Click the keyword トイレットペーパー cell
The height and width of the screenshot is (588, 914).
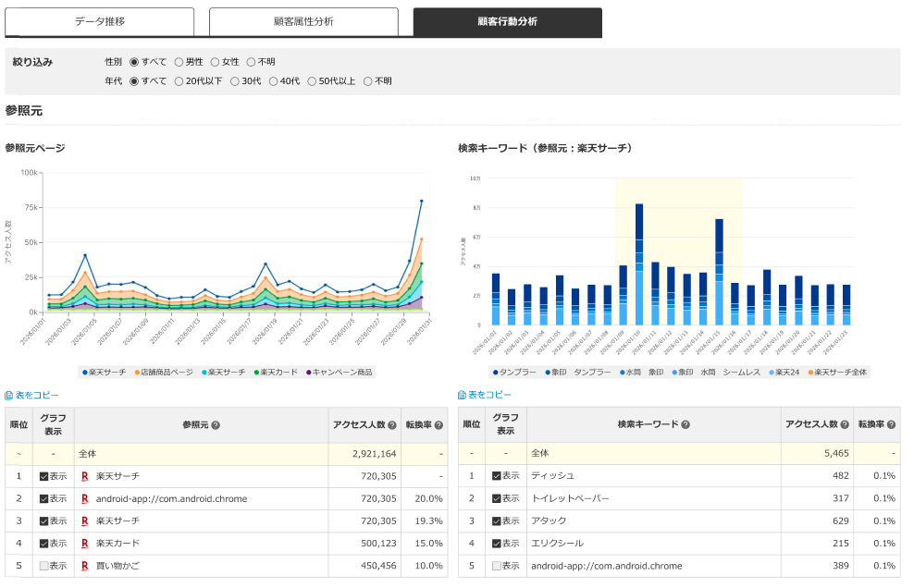[x=653, y=499]
